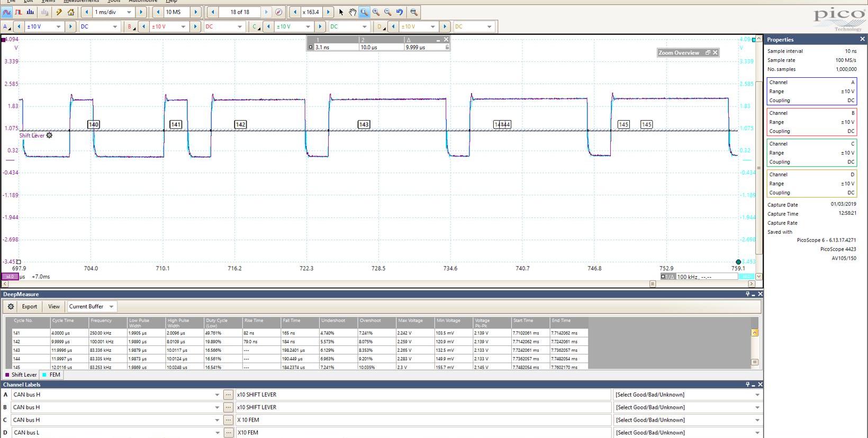868x438 pixels.
Task: Select spectrum mode icon
Action: click(x=30, y=12)
